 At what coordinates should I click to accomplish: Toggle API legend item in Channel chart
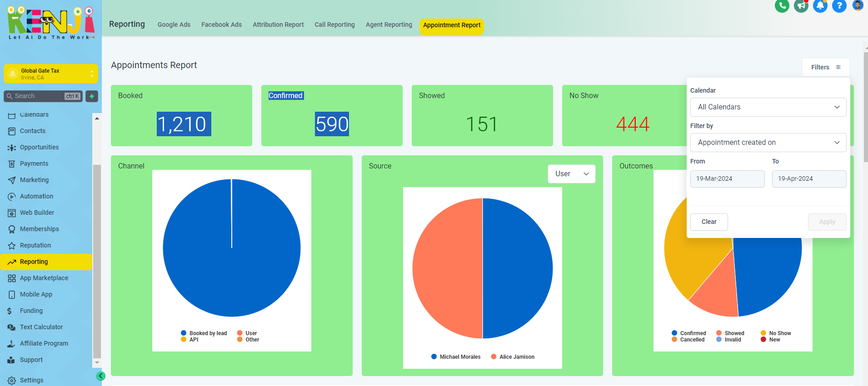point(190,340)
